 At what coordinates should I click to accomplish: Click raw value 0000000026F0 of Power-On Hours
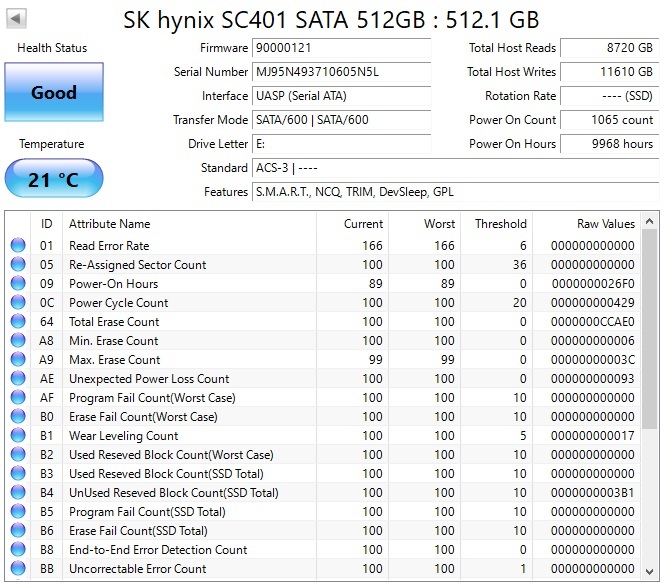click(x=593, y=283)
